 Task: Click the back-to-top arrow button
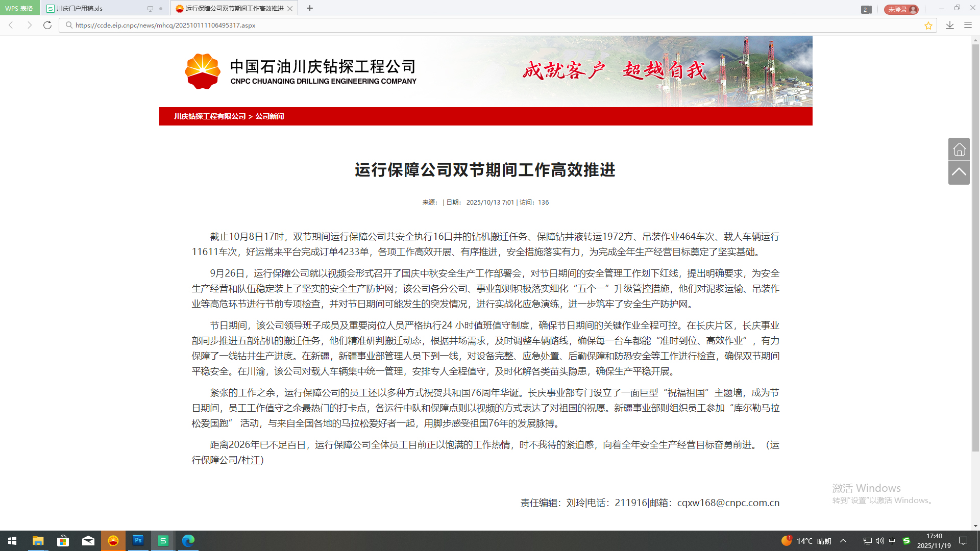959,172
